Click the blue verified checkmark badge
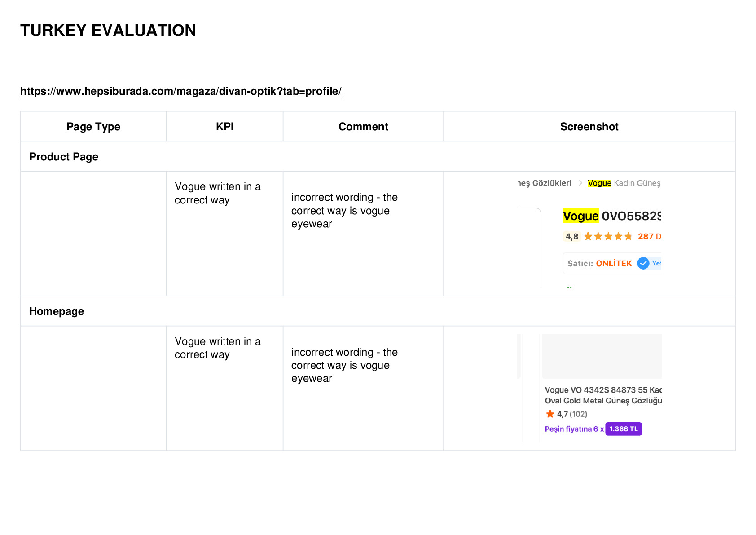 643,263
